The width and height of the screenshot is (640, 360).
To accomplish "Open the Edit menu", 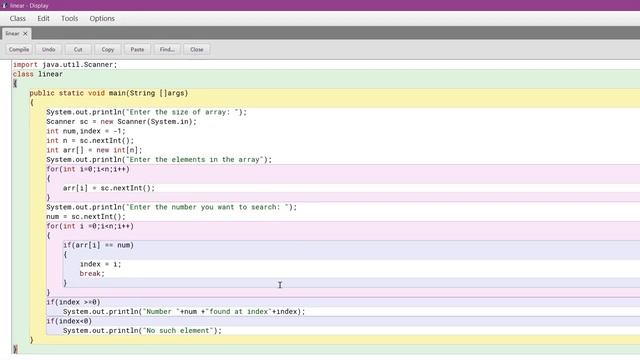I will pos(43,18).
